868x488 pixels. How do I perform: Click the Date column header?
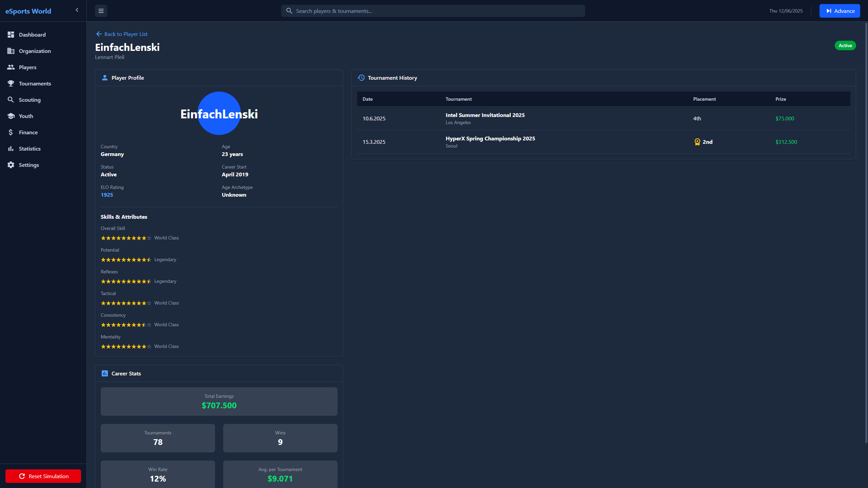pyautogui.click(x=368, y=99)
